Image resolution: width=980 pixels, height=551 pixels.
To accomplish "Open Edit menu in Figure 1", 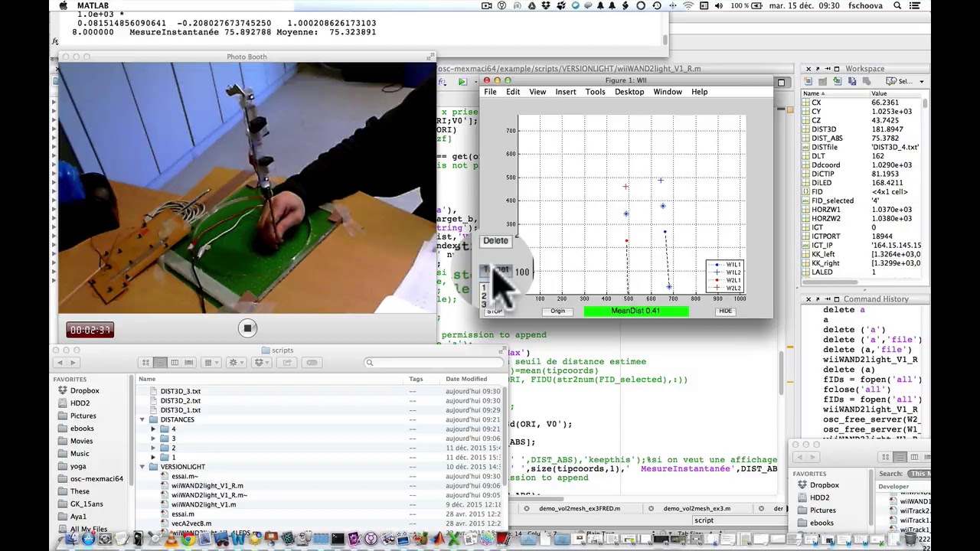I will pyautogui.click(x=513, y=92).
